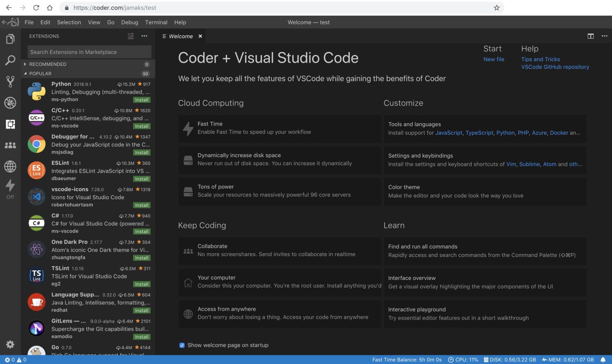
Task: Close the Welcome tab
Action: tap(200, 36)
